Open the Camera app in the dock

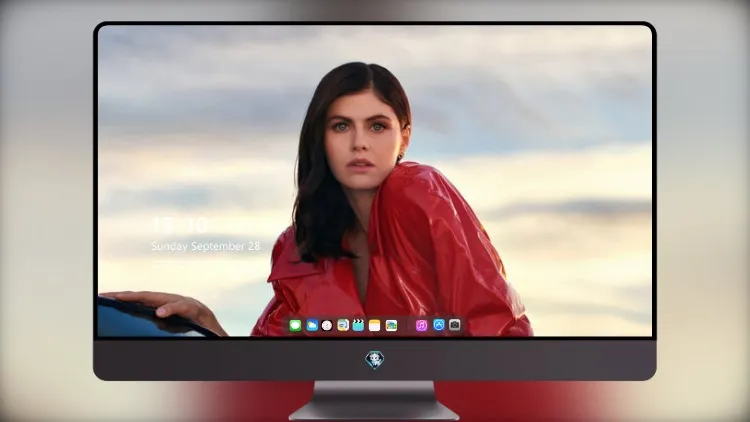[455, 325]
